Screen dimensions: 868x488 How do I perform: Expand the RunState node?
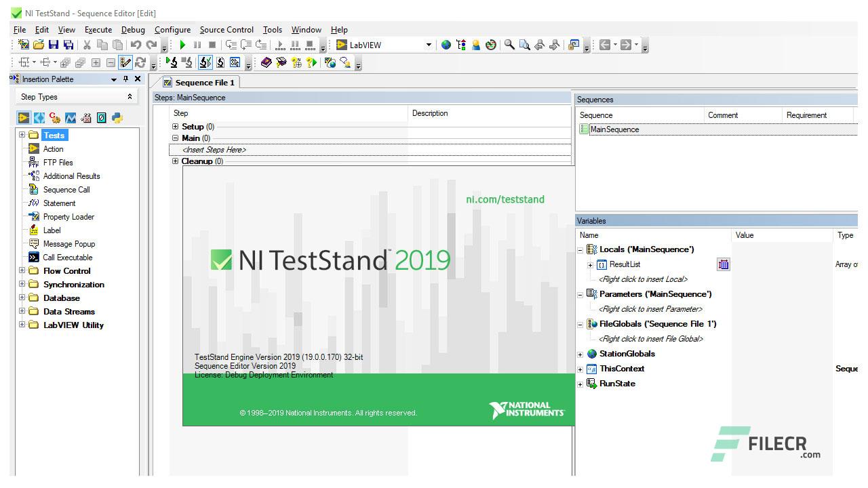pyautogui.click(x=580, y=384)
